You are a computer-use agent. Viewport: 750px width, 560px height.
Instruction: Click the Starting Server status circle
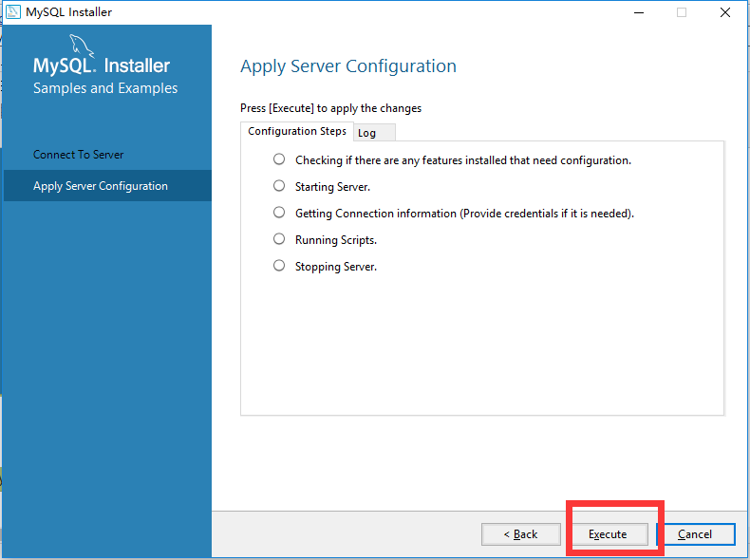point(279,186)
